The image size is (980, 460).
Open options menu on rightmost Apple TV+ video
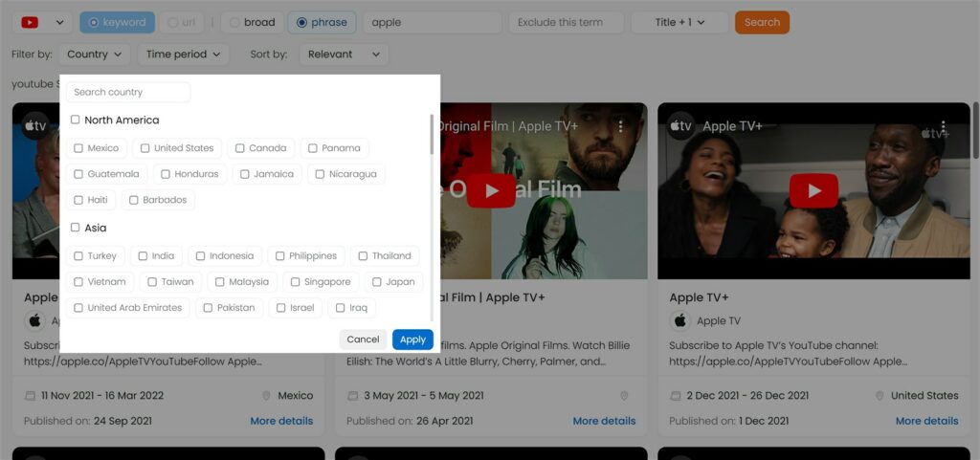tap(943, 126)
